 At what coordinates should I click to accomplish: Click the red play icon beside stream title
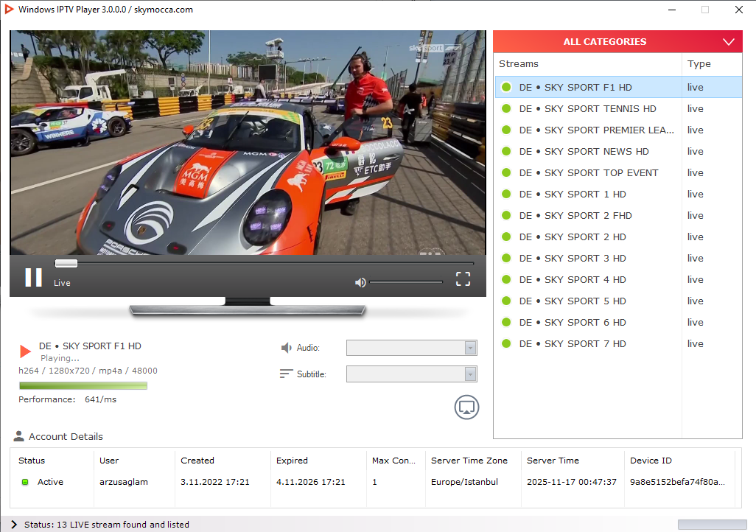26,351
